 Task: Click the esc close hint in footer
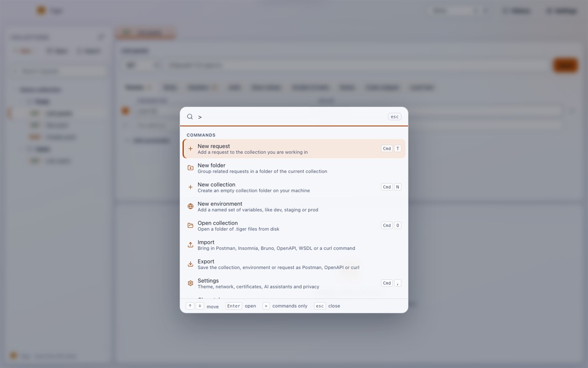point(319,306)
